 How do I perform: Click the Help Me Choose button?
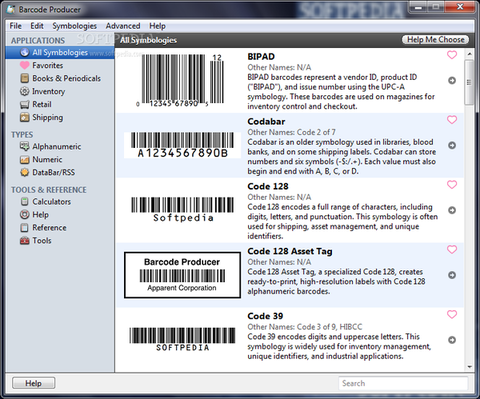[435, 40]
